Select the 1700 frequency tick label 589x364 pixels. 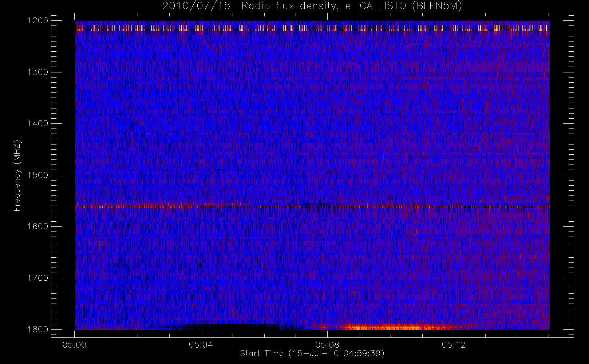[38, 278]
